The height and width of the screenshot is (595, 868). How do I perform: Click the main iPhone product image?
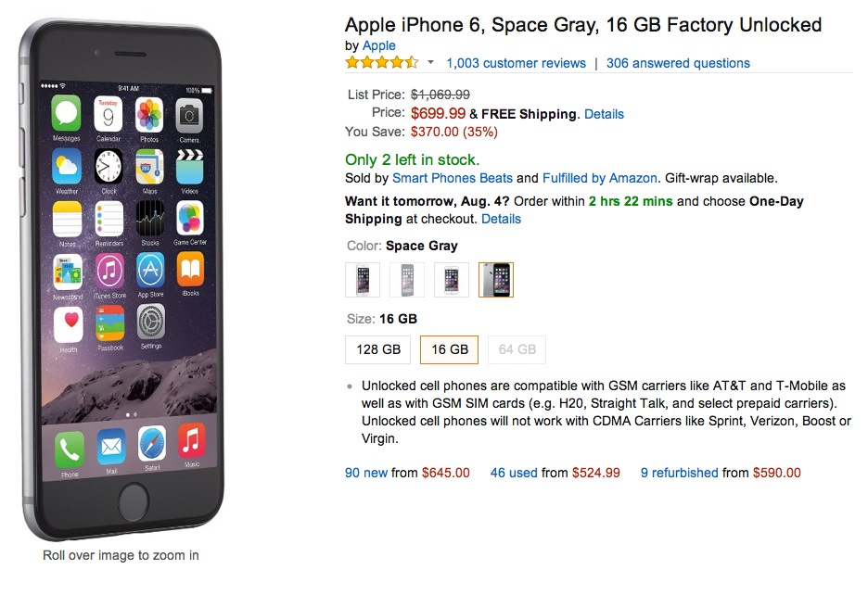coord(123,278)
